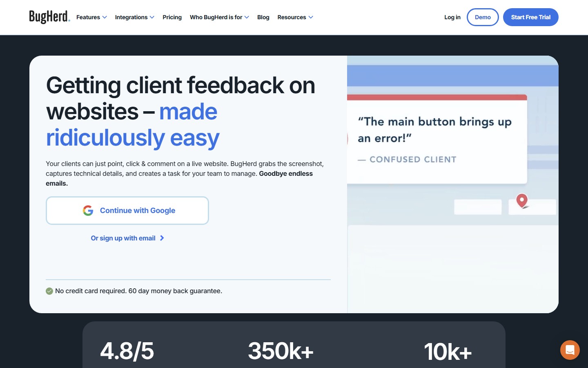Open the Who BugHerd is for dropdown
Image resolution: width=588 pixels, height=368 pixels.
tap(219, 17)
